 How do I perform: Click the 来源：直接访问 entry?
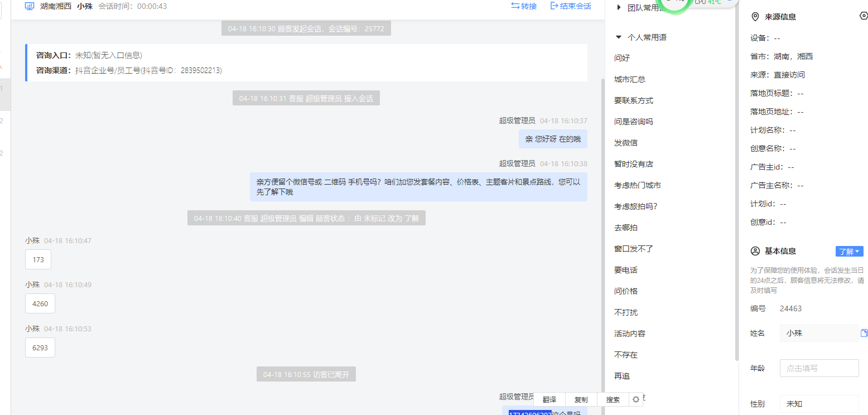pyautogui.click(x=778, y=75)
